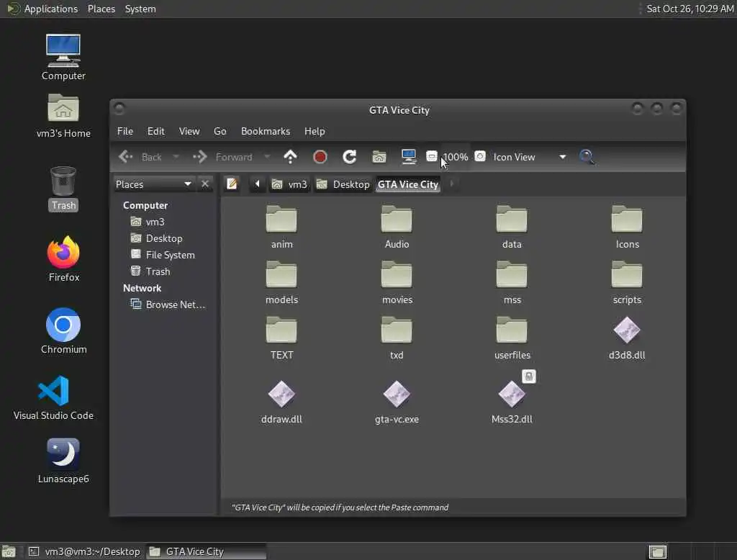Open the search magnifier tool
This screenshot has height=560, width=737.
[587, 157]
